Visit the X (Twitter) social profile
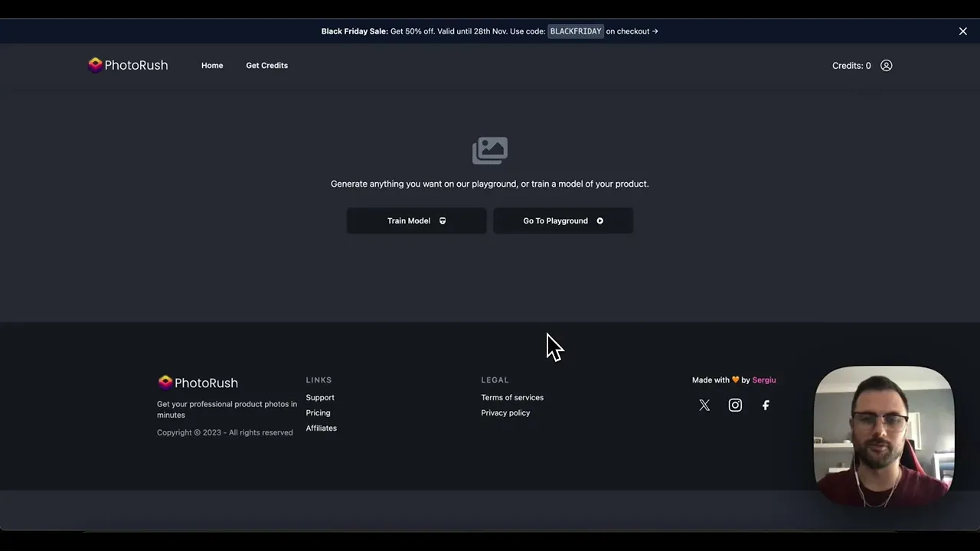 pyautogui.click(x=704, y=406)
